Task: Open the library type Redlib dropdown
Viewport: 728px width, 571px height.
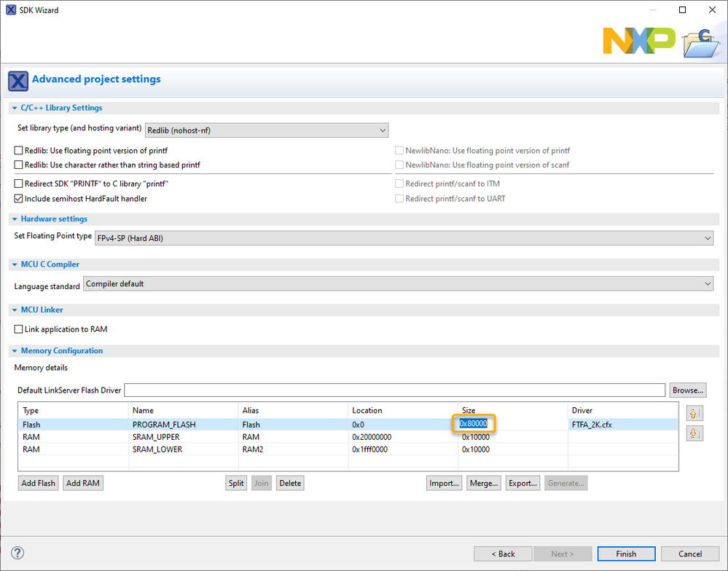Action: point(267,130)
